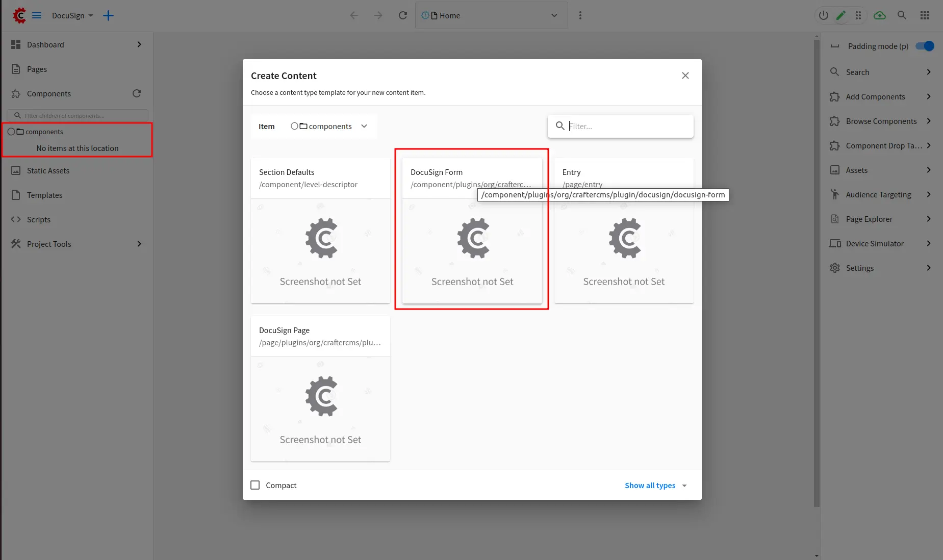This screenshot has width=943, height=560.
Task: Enable the Compact checkbox
Action: point(255,485)
